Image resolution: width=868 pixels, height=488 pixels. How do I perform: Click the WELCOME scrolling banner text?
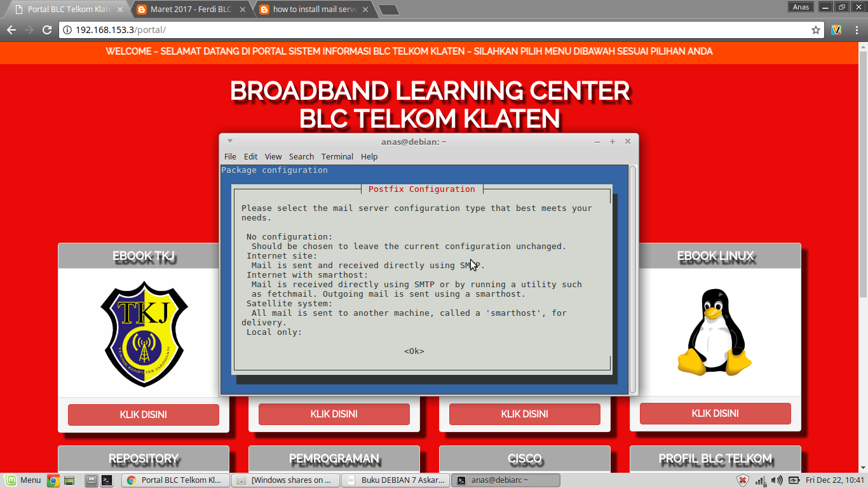pos(409,51)
